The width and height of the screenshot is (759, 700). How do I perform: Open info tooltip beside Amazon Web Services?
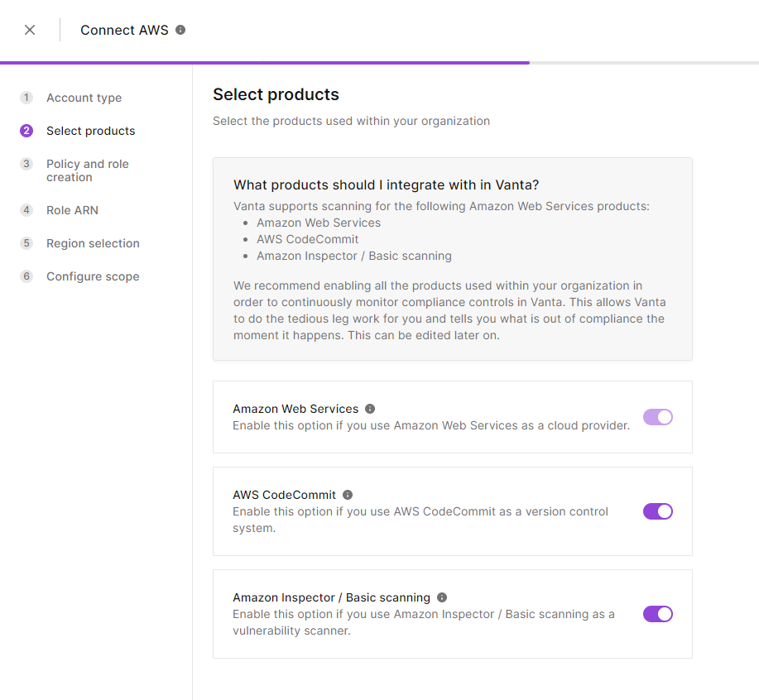[370, 409]
